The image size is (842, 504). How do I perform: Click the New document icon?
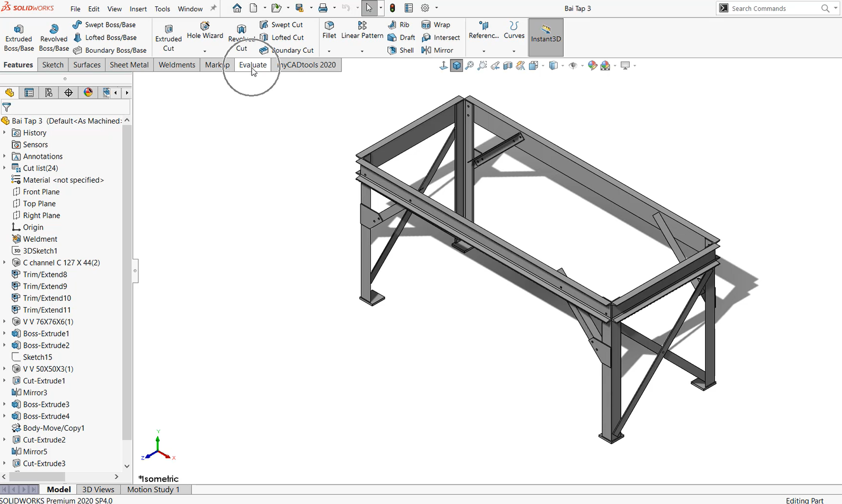click(x=254, y=8)
